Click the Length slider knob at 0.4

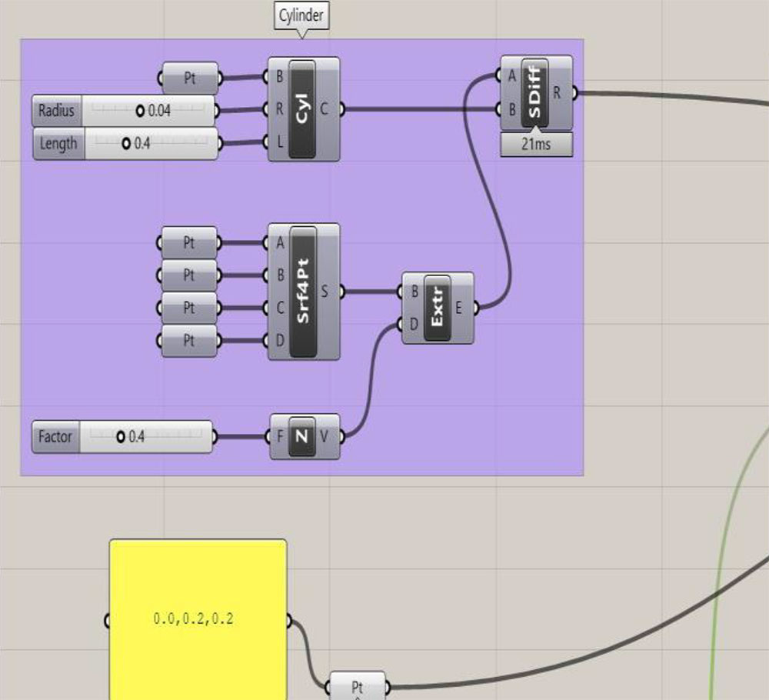(x=127, y=144)
